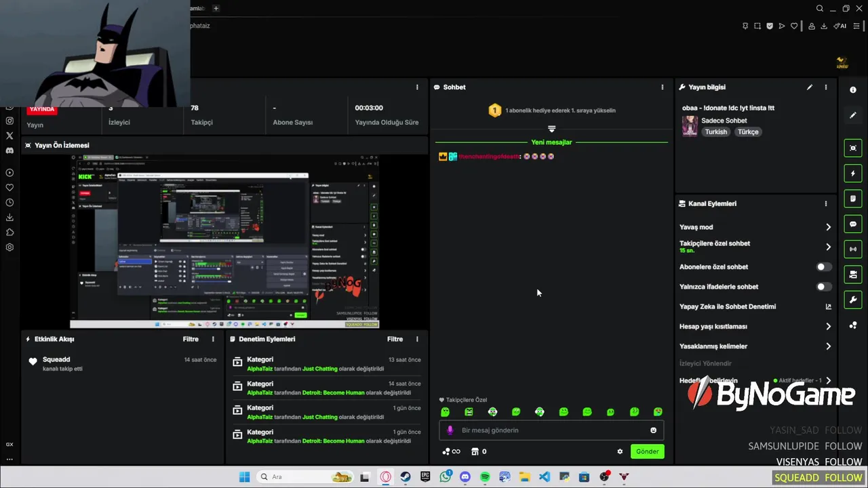
Task: Click the Detroit: Become Human link in 14 saat önce entry
Action: tap(334, 393)
